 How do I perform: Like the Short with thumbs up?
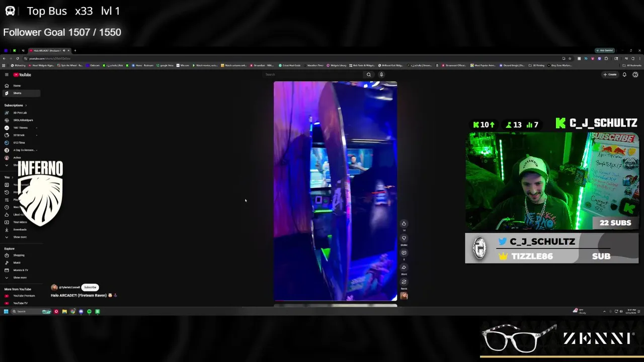coord(404,223)
